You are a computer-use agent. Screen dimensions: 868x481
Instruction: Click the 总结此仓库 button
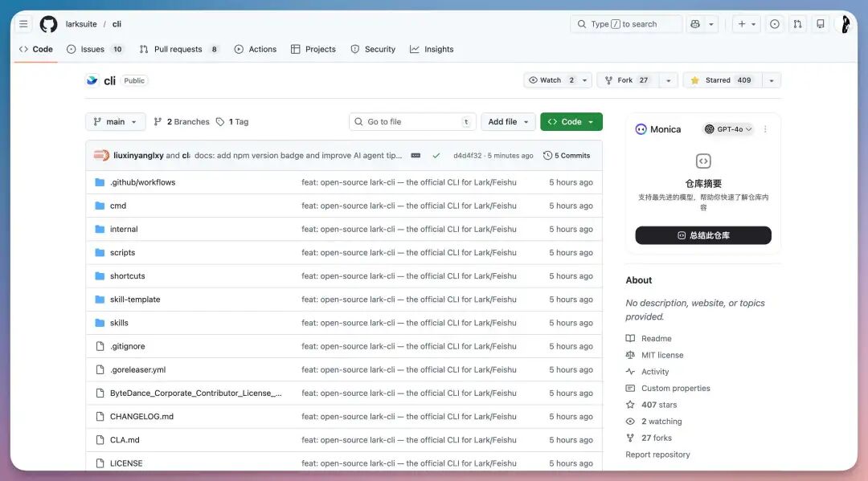[703, 235]
